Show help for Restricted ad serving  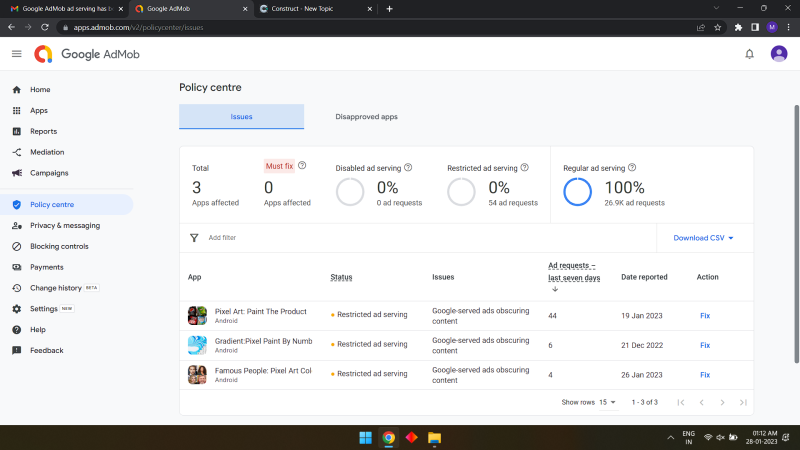point(524,167)
